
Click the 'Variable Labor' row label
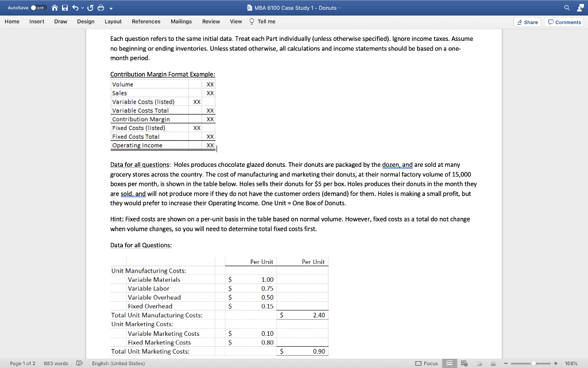coord(149,289)
